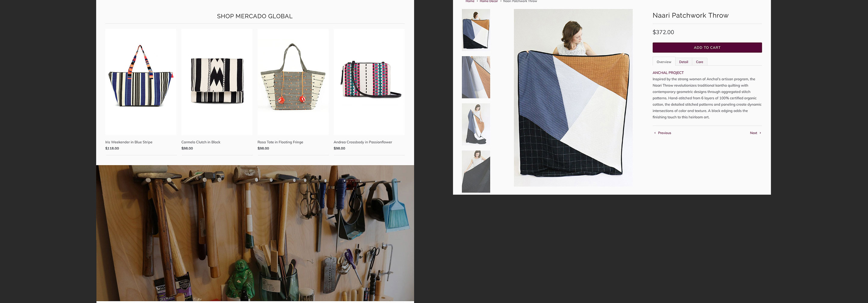Image resolution: width=868 pixels, height=303 pixels.
Task: Open the Rosa Tote product image
Action: pos(293,82)
